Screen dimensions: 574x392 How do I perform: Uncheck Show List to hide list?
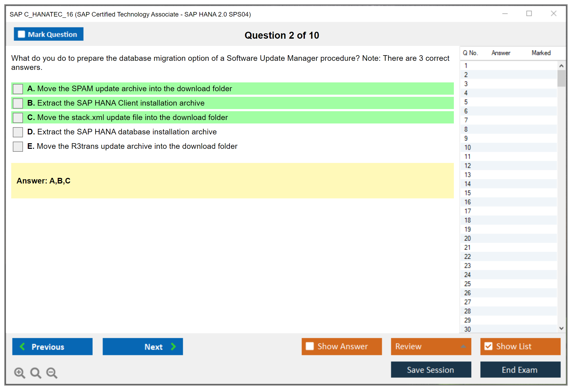pos(488,346)
